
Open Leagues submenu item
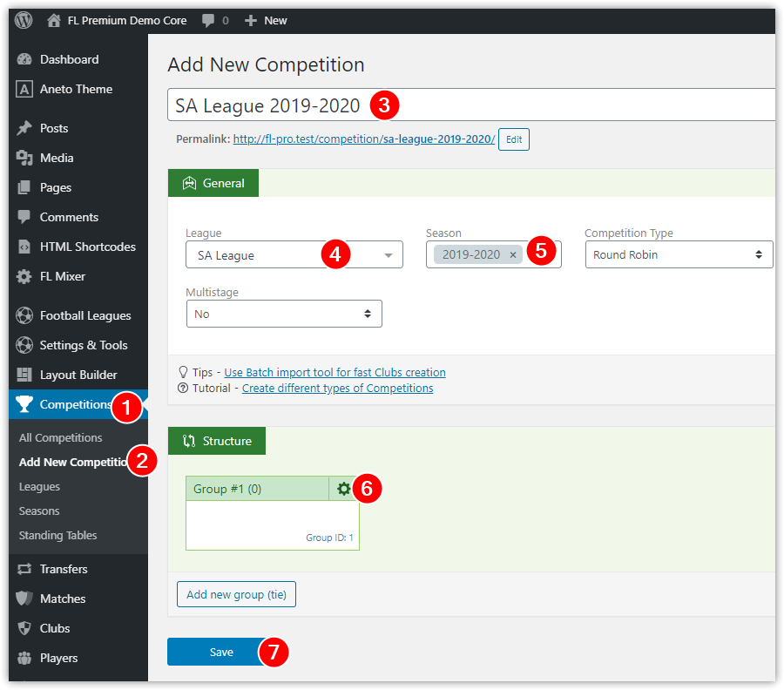(x=39, y=486)
